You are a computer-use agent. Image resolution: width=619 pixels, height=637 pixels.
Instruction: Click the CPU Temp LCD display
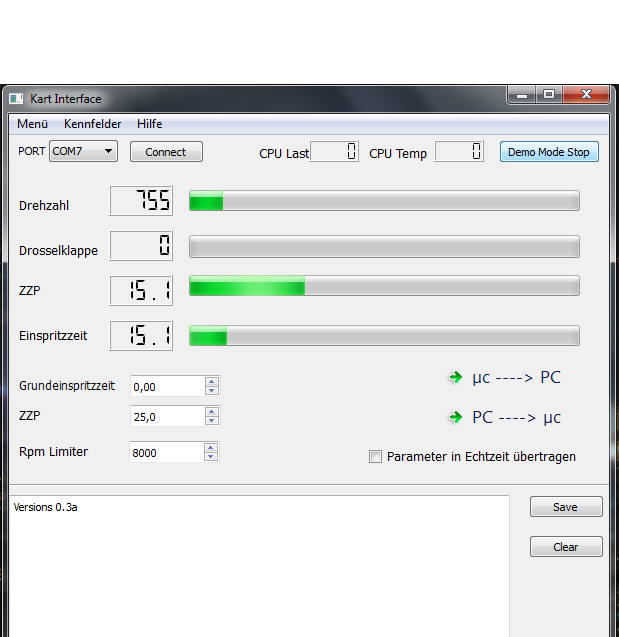459,151
